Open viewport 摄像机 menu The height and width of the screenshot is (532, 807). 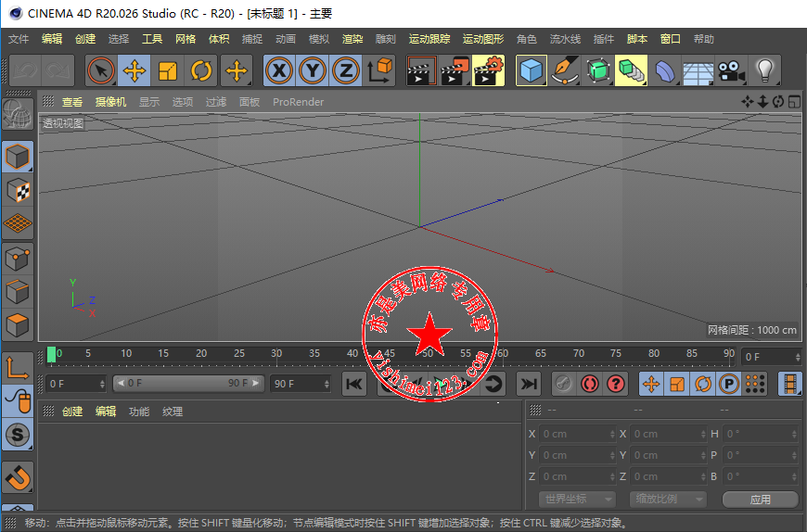[x=110, y=102]
